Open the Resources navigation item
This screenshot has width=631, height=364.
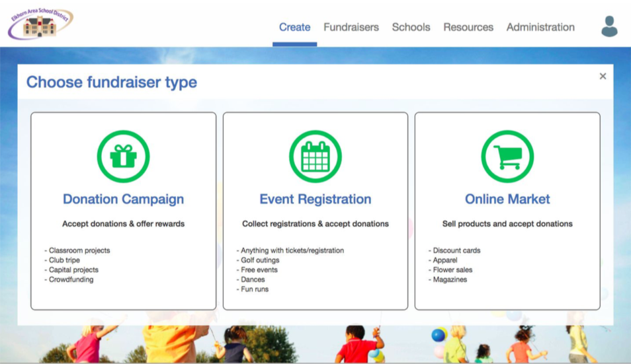[x=468, y=27]
